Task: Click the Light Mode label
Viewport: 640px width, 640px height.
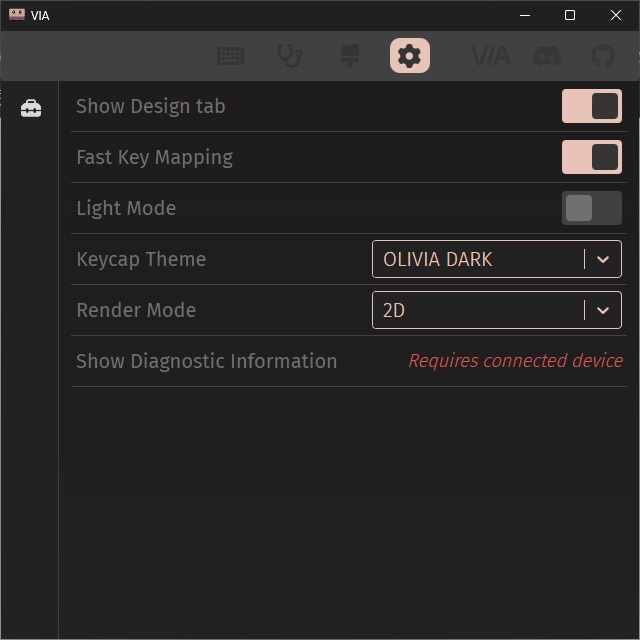Action: coord(126,208)
